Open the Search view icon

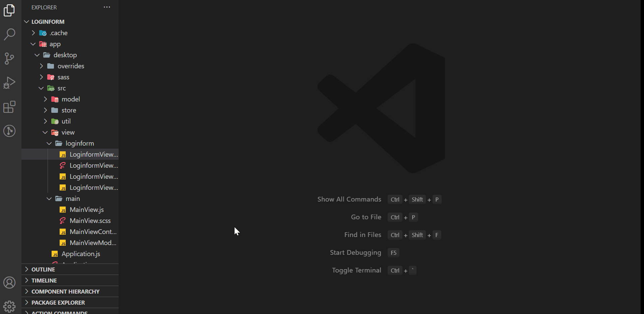9,34
